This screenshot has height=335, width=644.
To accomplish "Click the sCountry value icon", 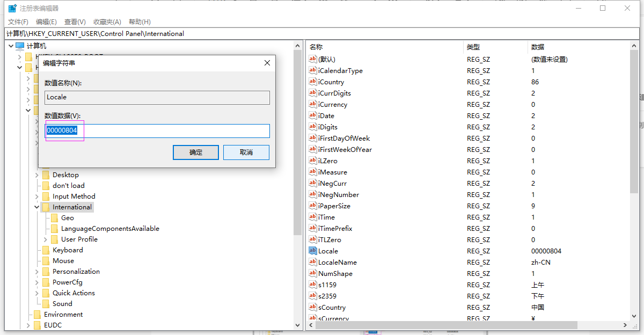I will coord(313,307).
